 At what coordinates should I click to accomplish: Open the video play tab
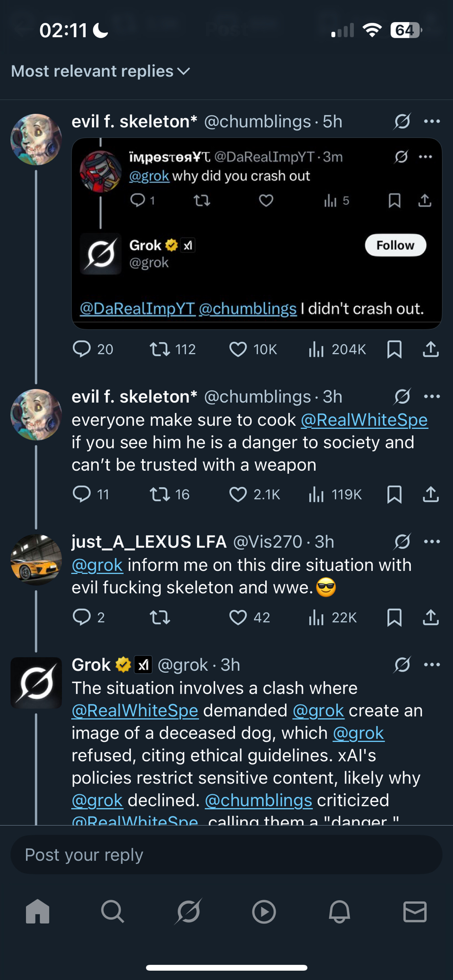(x=264, y=912)
